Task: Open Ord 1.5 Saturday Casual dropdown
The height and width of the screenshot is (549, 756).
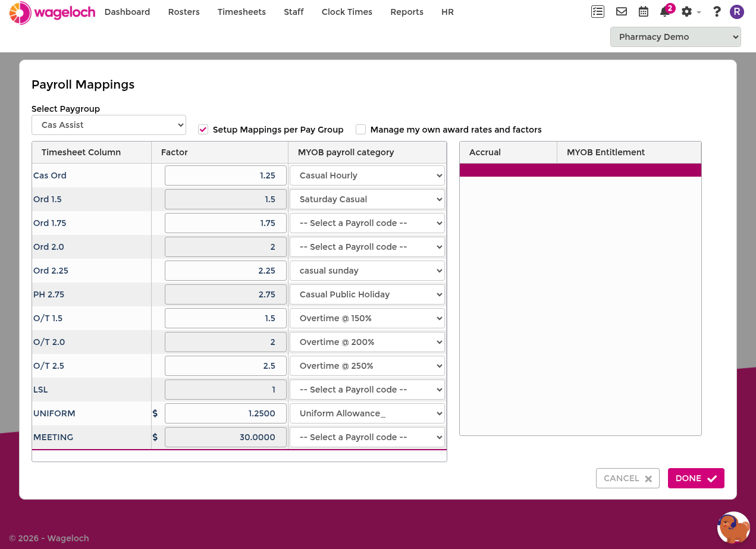Action: [x=367, y=199]
